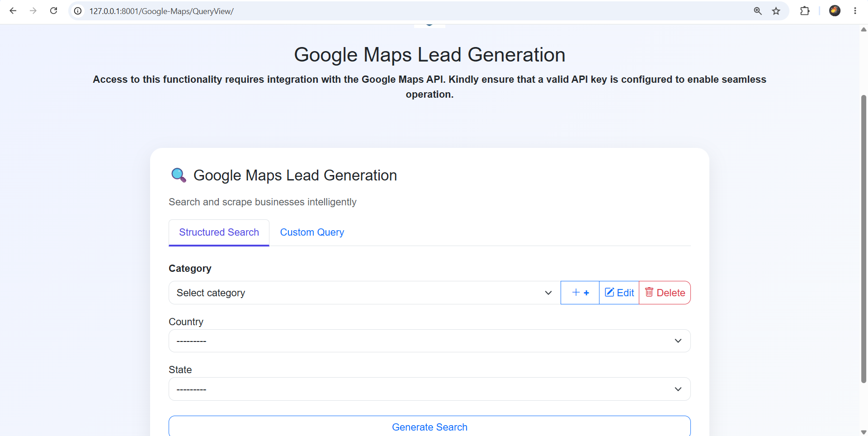The image size is (868, 436).
Task: View site information icon in address bar
Action: tap(78, 11)
